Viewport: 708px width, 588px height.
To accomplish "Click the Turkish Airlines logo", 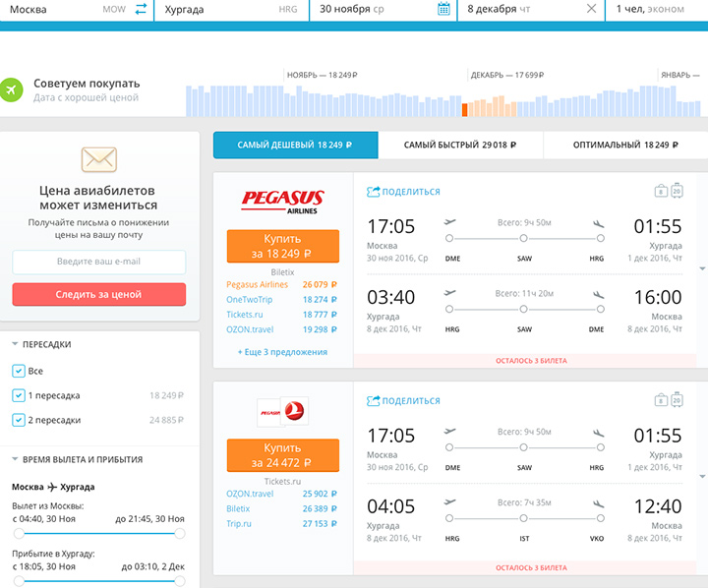I will [294, 411].
